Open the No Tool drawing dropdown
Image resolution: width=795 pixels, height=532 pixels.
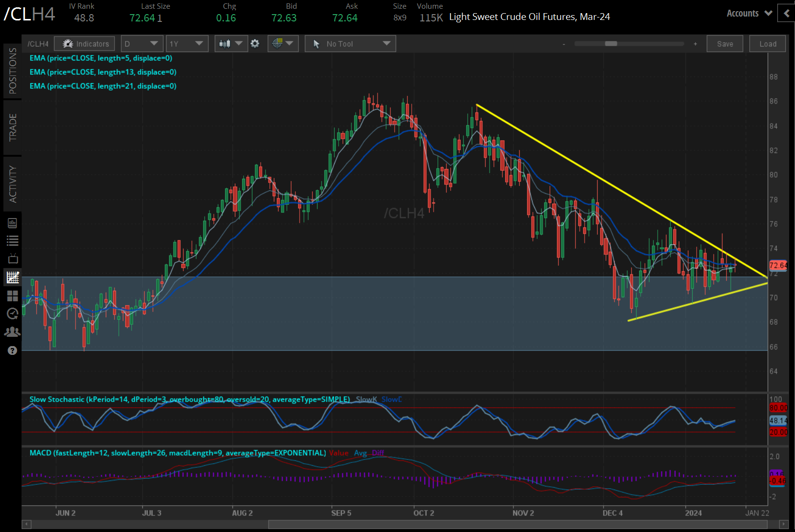350,44
